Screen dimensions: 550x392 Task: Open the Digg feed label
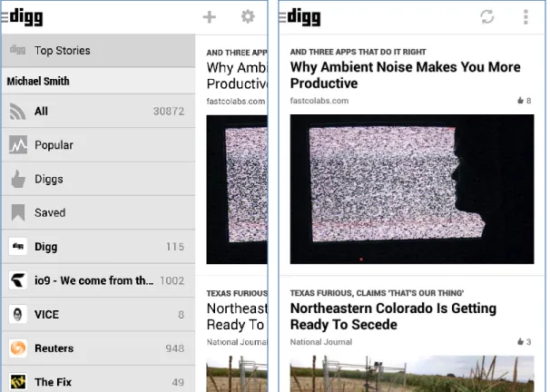(46, 247)
